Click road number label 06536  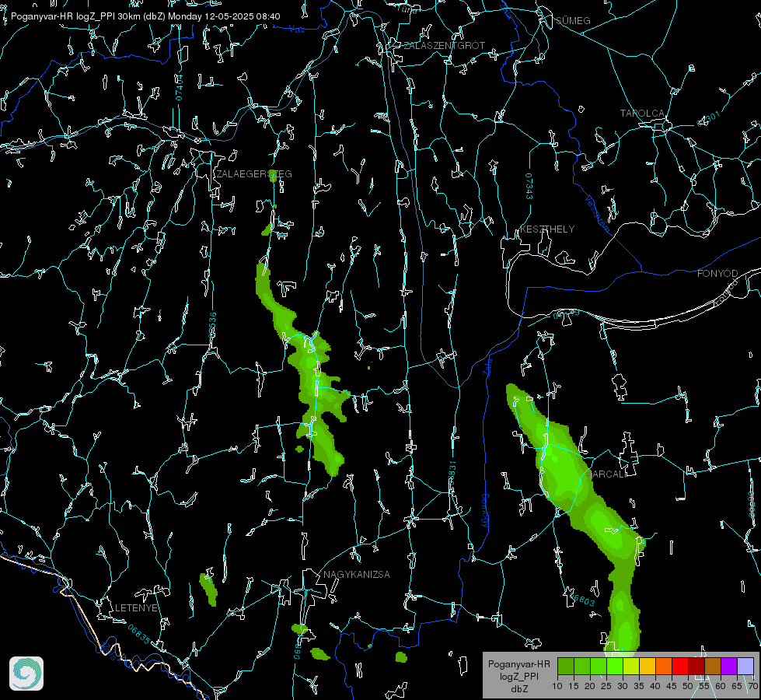point(212,325)
